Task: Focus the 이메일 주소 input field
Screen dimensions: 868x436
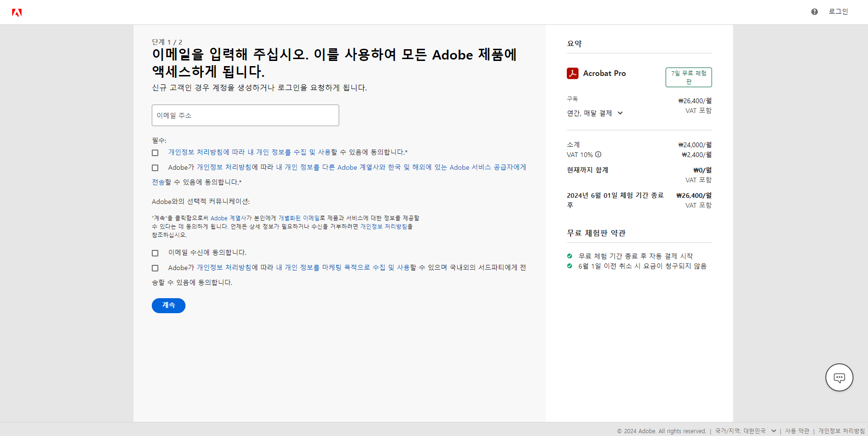Action: click(x=245, y=115)
